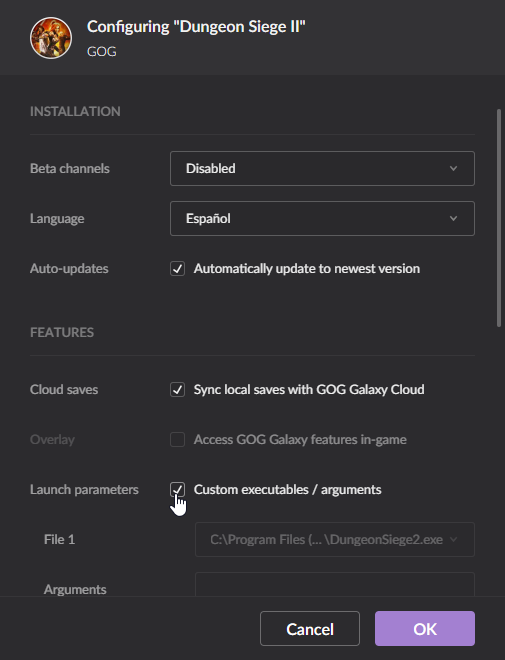505x660 pixels.
Task: Open the Beta channels dropdown
Action: point(322,168)
